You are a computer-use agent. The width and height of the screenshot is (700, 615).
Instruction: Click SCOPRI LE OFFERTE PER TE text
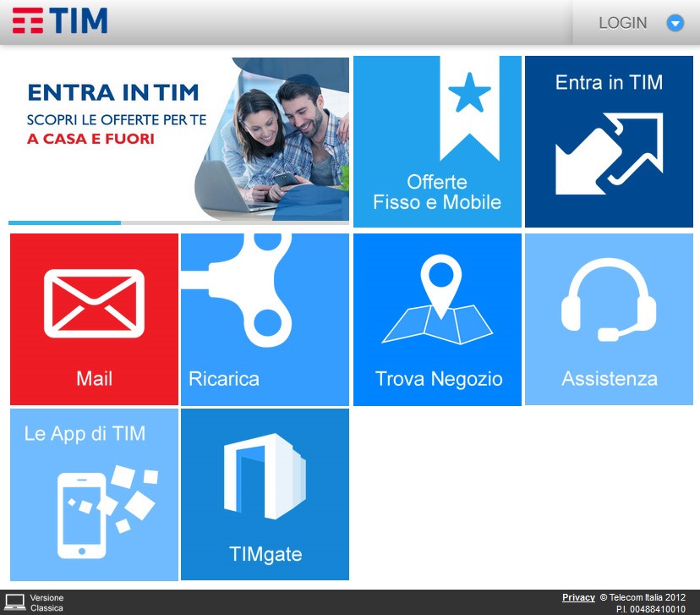pyautogui.click(x=117, y=119)
